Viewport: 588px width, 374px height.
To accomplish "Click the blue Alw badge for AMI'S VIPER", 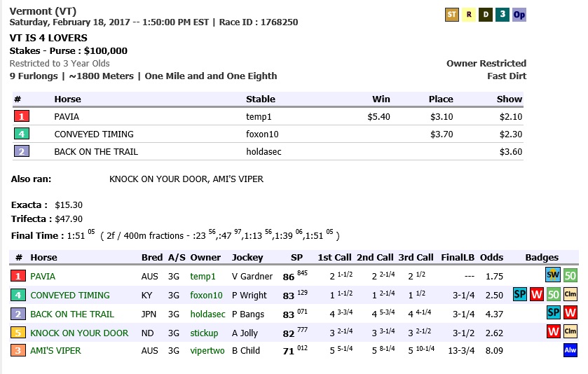I will pyautogui.click(x=570, y=350).
